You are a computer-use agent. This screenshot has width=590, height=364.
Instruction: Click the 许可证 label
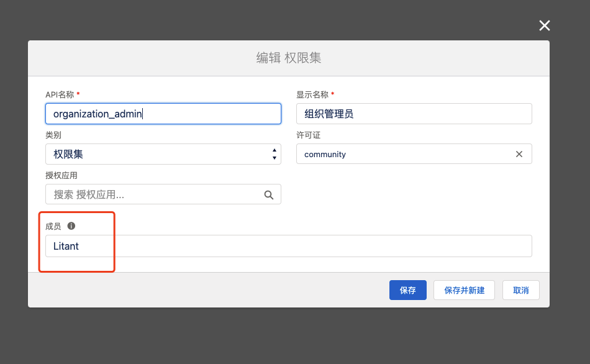point(308,135)
